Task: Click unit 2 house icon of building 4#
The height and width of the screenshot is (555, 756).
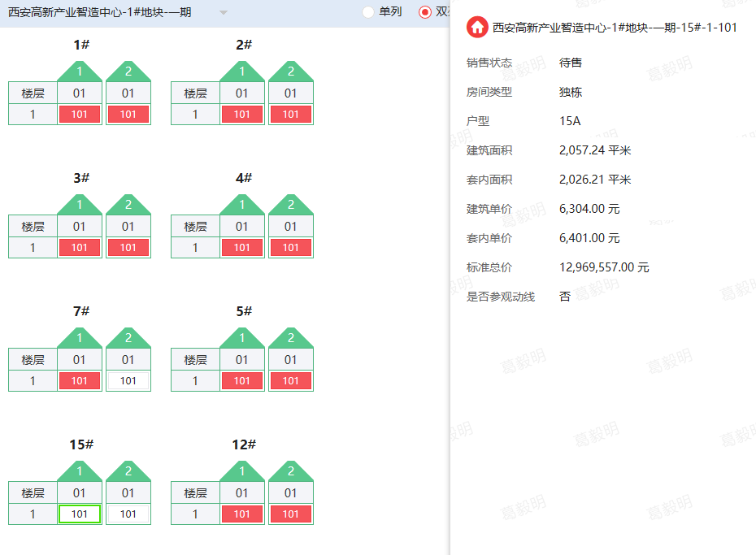Action: pyautogui.click(x=291, y=205)
